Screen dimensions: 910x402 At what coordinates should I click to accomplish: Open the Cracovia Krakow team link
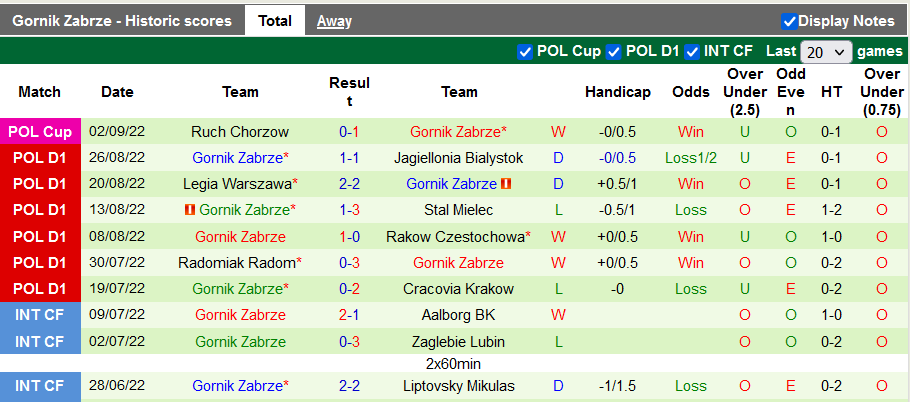pyautogui.click(x=459, y=289)
